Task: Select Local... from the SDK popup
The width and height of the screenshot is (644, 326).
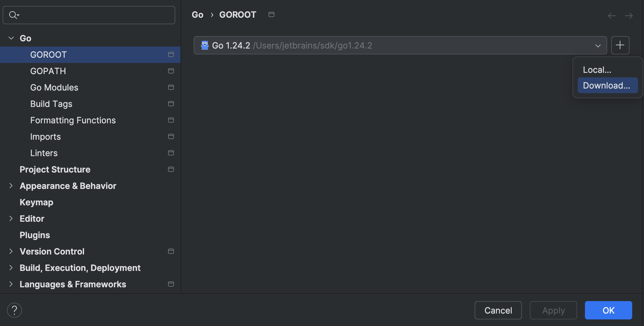Action: 597,70
